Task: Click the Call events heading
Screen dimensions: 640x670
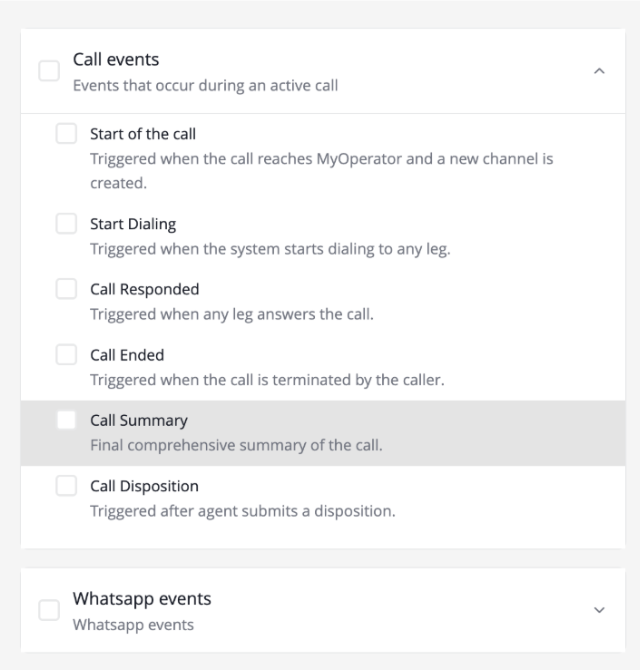Action: point(116,60)
